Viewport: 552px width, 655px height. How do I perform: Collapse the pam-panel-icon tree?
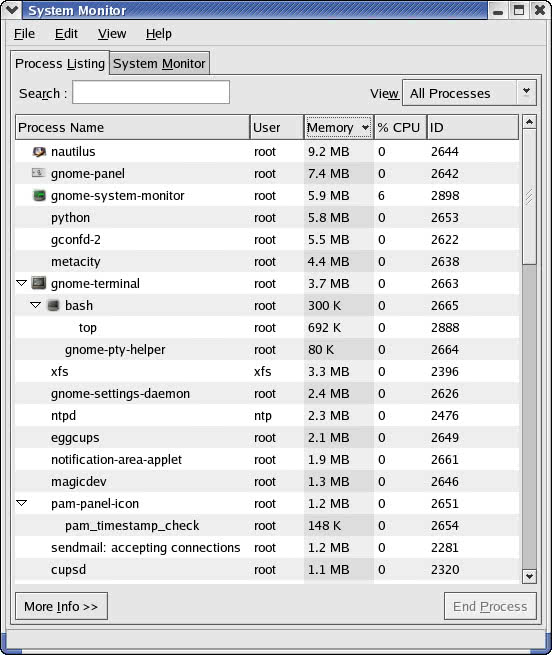[21, 503]
